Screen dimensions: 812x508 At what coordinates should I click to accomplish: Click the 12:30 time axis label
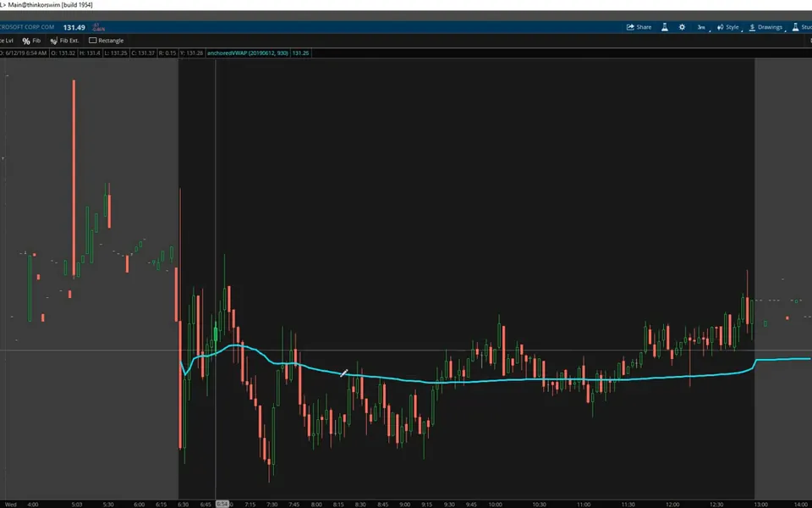click(716, 505)
